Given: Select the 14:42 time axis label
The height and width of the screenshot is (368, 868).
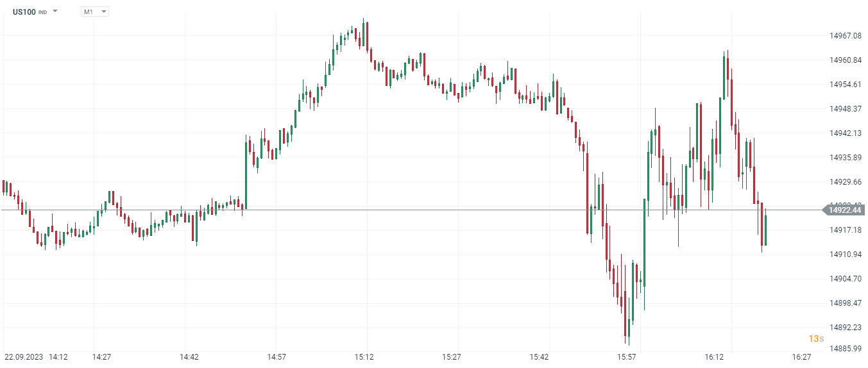Looking at the screenshot, I should [189, 356].
